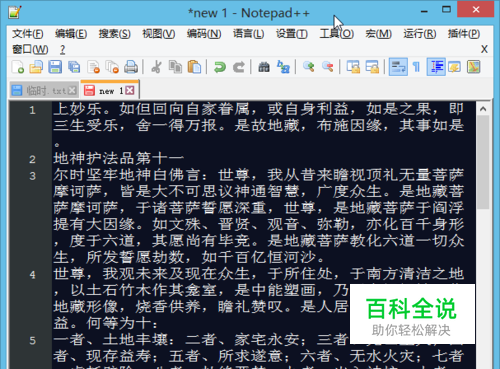Open the 窗口(W) menu

point(30,50)
